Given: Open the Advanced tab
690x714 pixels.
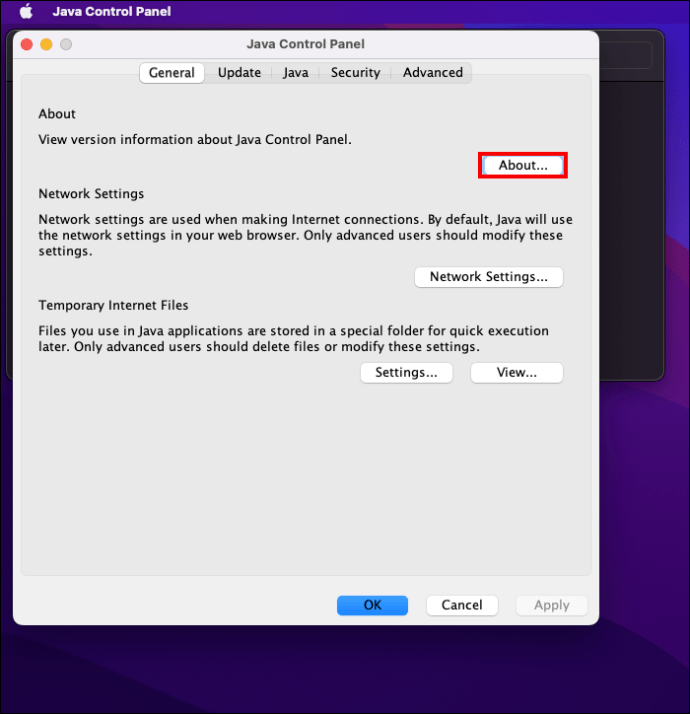Looking at the screenshot, I should tap(433, 73).
